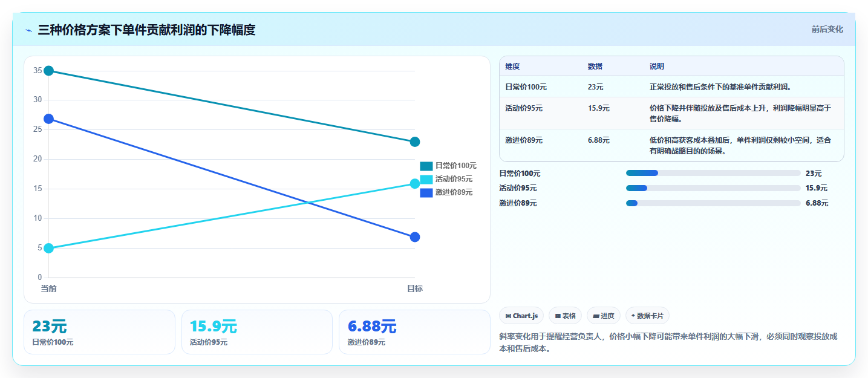
Task: Click the 进度 tag chip
Action: pos(604,316)
